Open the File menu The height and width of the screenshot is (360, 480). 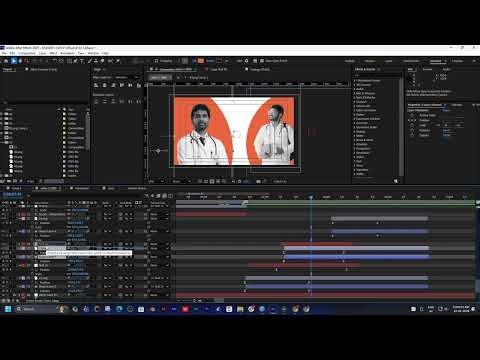4,53
